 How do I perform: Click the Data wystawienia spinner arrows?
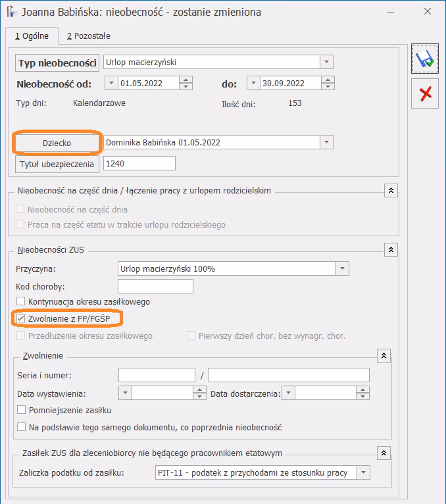pyautogui.click(x=200, y=393)
